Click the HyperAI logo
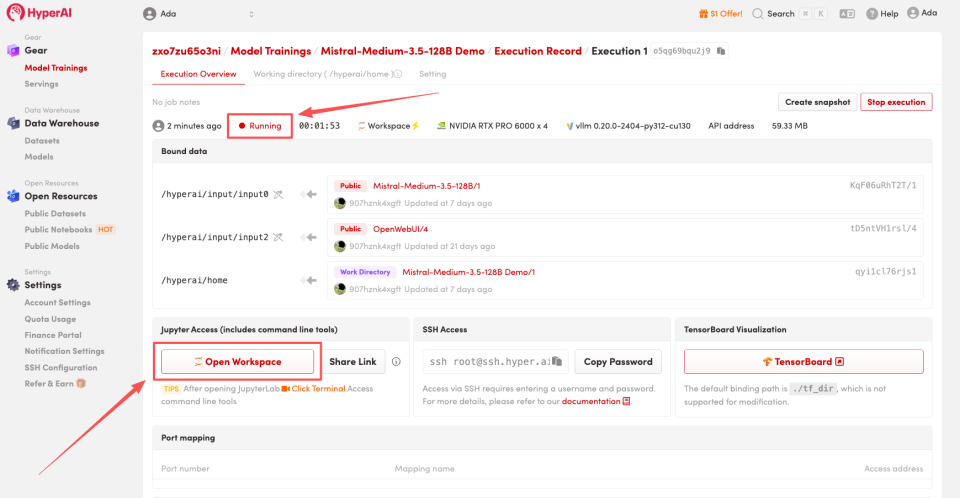This screenshot has width=960, height=498. coord(39,12)
